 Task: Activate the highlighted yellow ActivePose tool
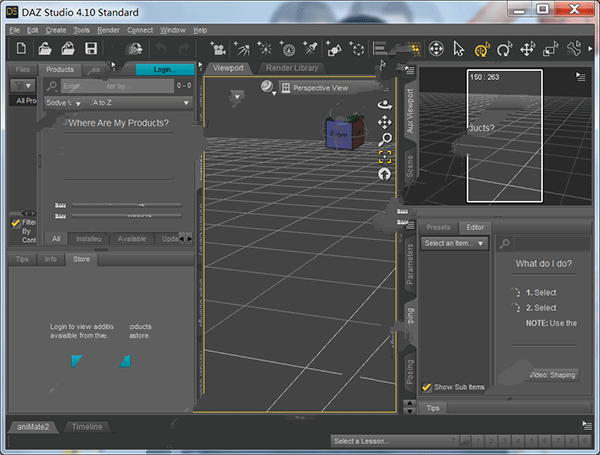pos(482,49)
